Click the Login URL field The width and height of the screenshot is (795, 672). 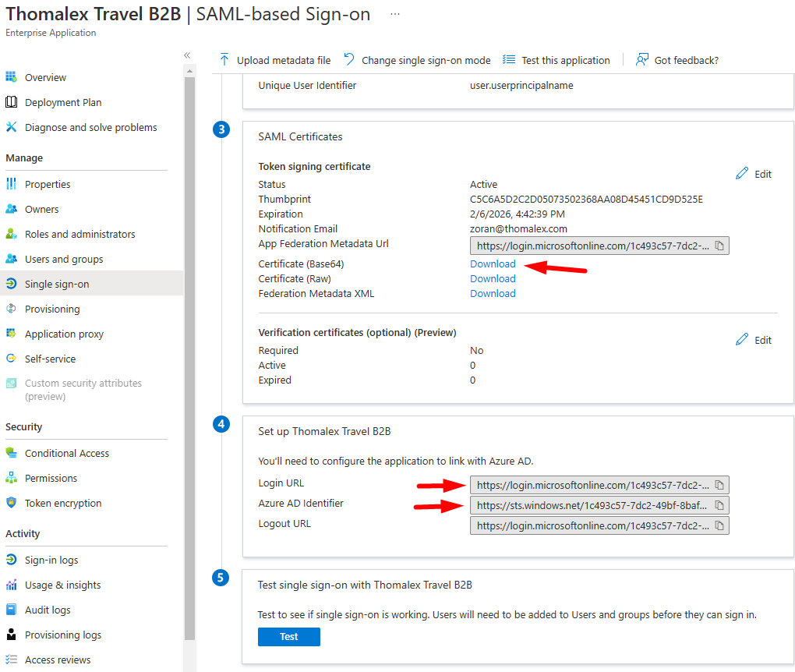[599, 485]
